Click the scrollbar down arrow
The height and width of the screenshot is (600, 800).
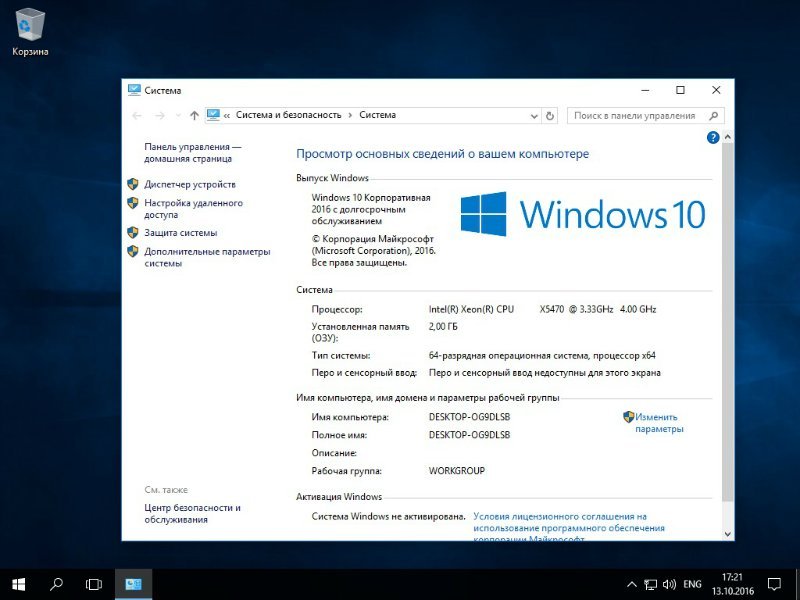pos(728,534)
